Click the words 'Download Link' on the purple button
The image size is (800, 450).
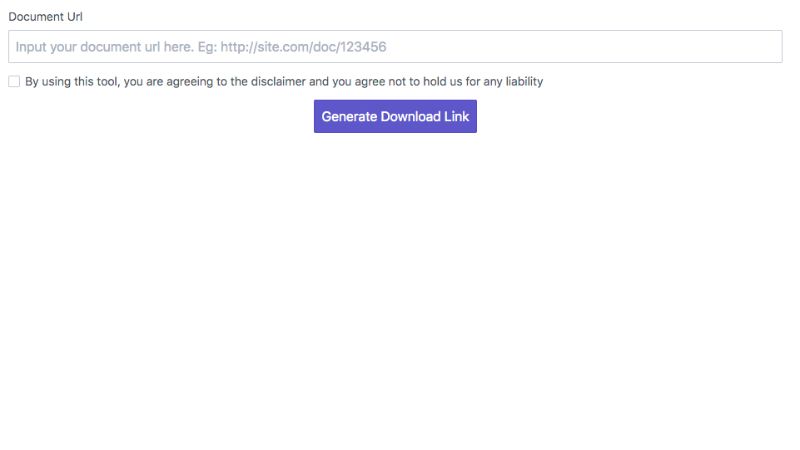[424, 116]
